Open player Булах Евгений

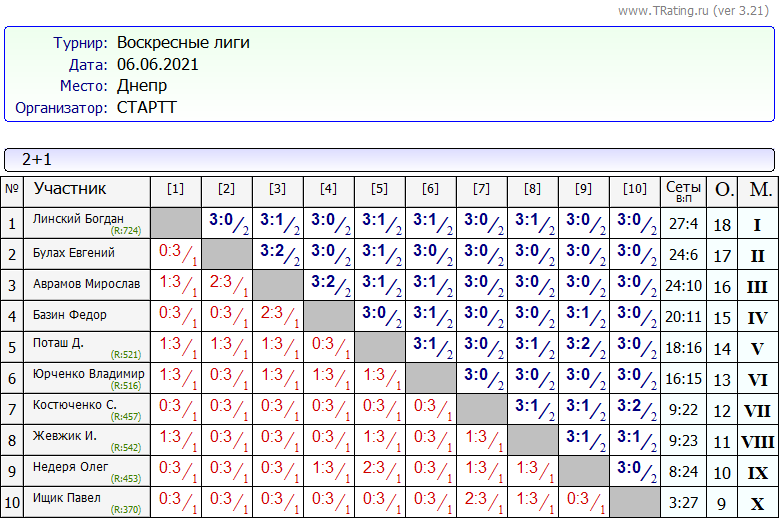[x=74, y=253]
